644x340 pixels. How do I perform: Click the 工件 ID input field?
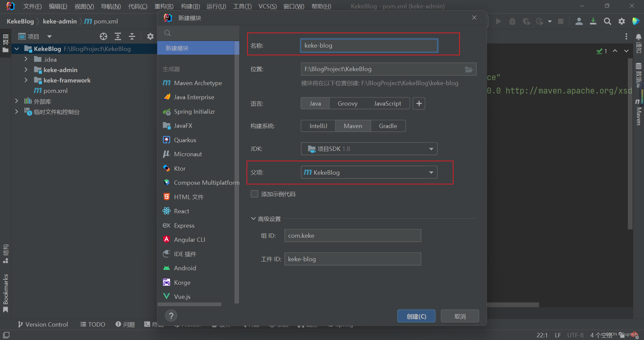click(353, 259)
